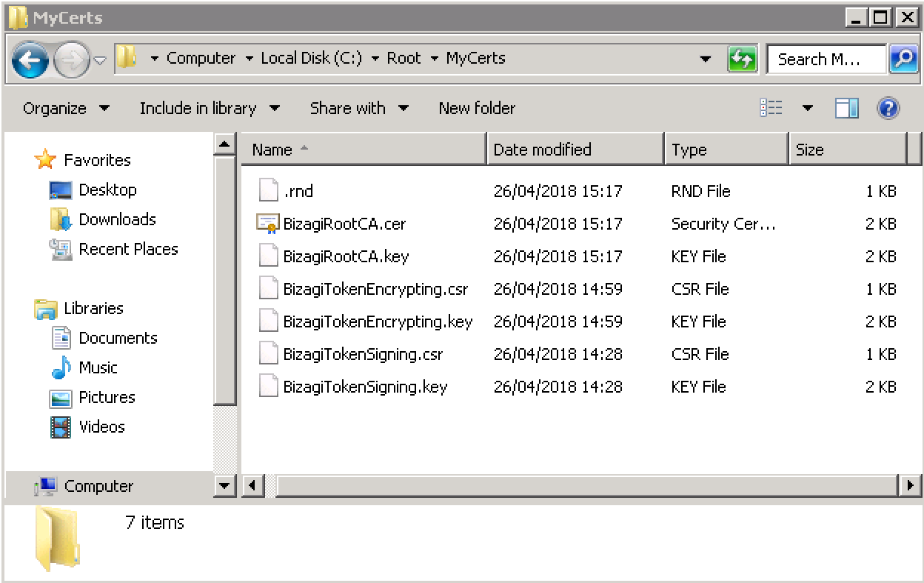Click the blue Help question mark icon
Screen dimensions: 924x583
[x=888, y=108]
